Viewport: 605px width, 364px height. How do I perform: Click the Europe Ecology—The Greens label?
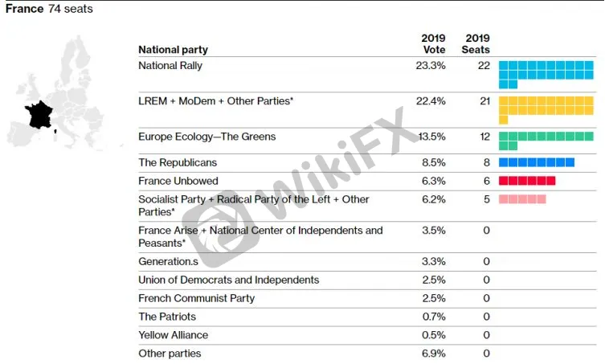tap(206, 137)
